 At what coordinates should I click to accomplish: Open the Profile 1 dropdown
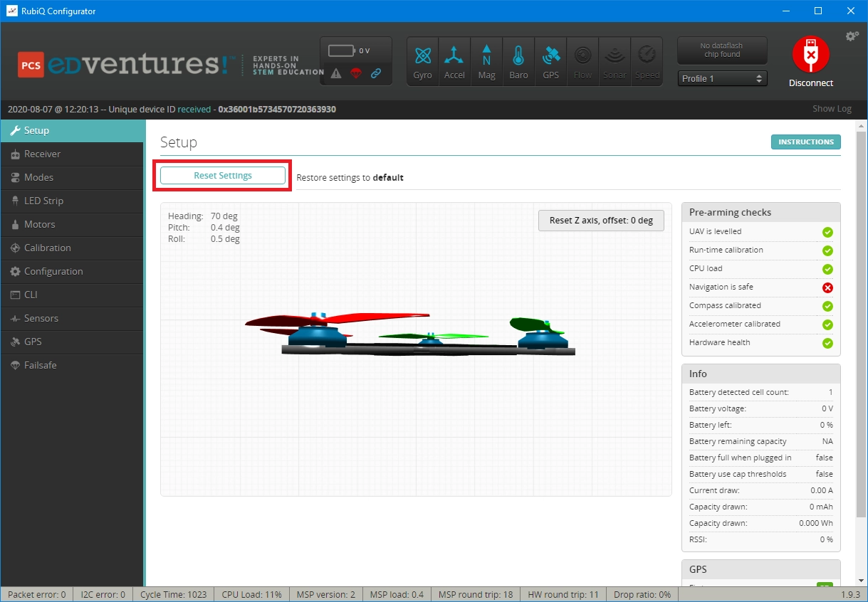[x=722, y=78]
